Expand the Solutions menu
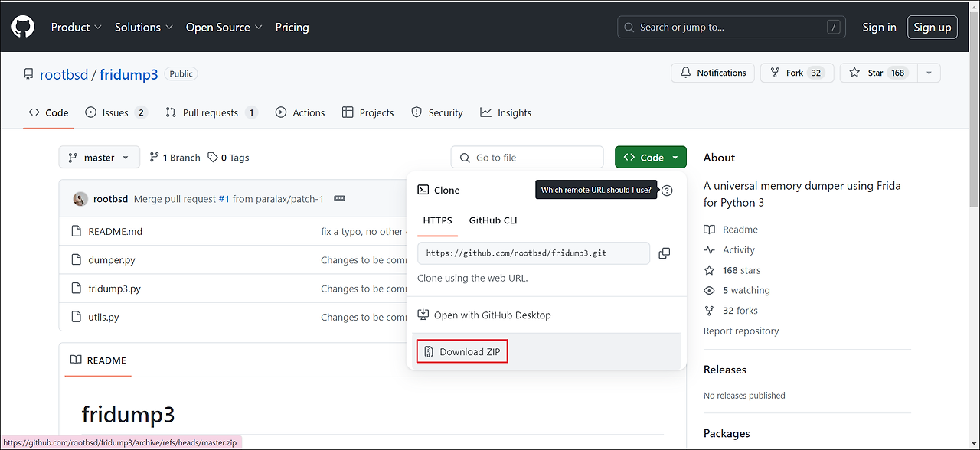Viewport: 980px width, 450px height. click(143, 27)
